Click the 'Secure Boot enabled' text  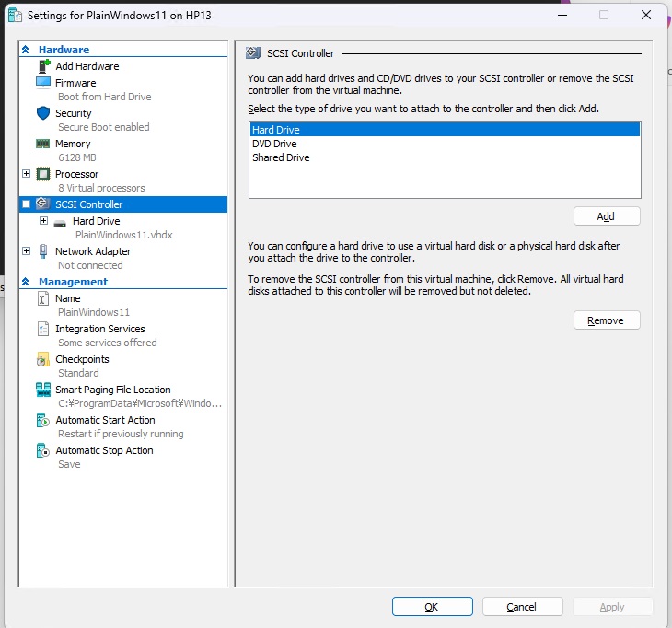[104, 127]
